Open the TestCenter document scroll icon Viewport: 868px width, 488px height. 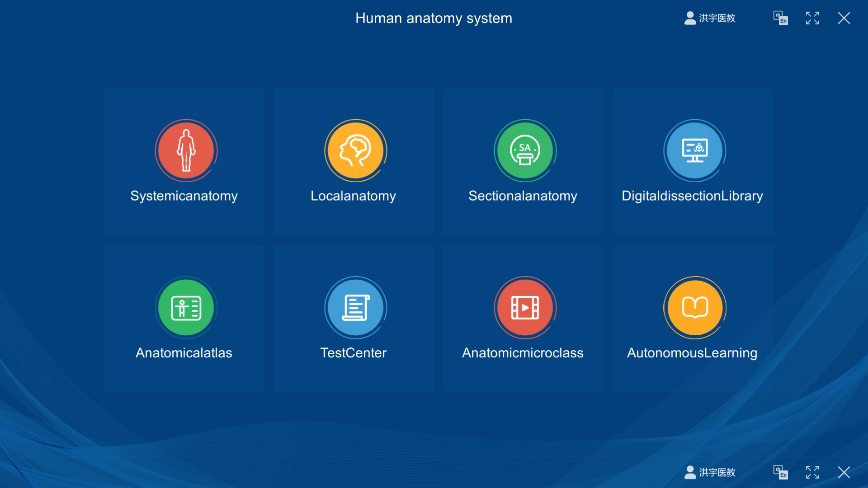coord(355,308)
